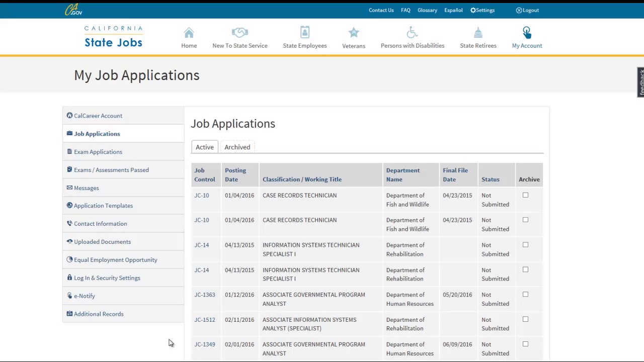Select the 02/11/2016 posting date cell

tap(239, 319)
